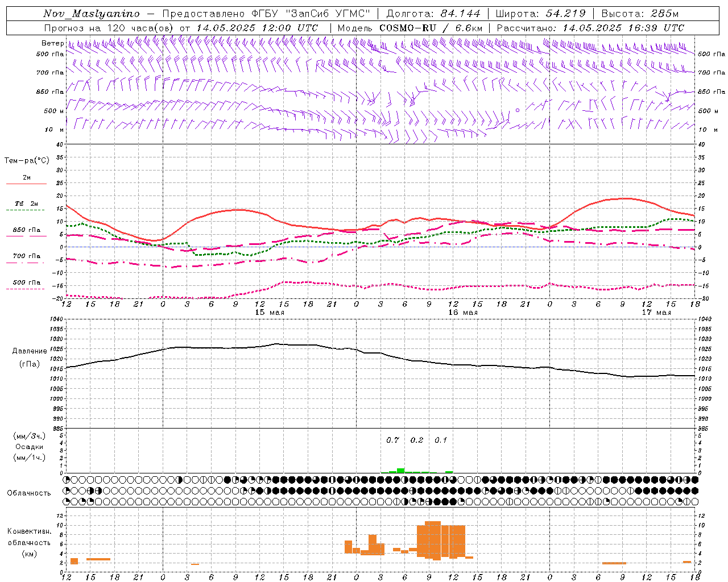Click the 17 мая date label
This screenshot has width=728, height=582.
656,313
